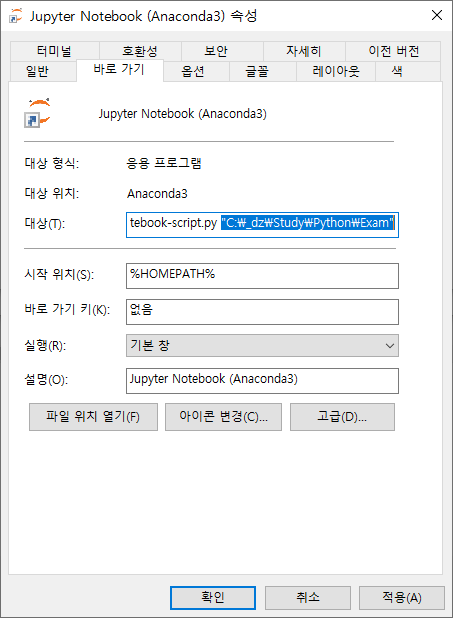Click the 시작 위치 %HOMEPATH% field

click(262, 276)
